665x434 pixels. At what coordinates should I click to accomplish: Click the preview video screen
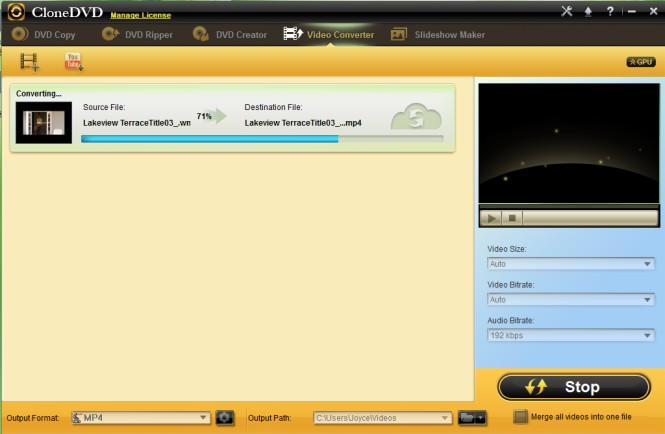(569, 143)
